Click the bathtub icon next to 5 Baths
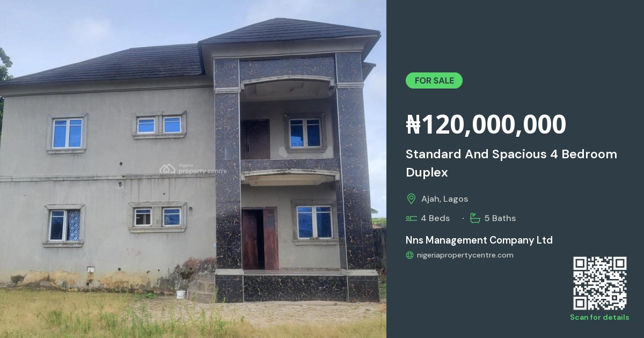The height and width of the screenshot is (338, 644). 475,218
